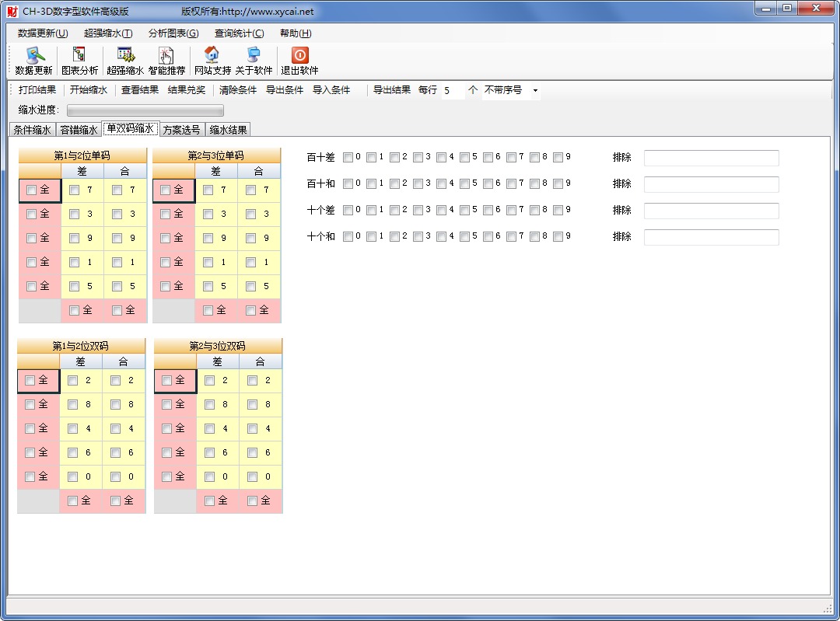Expand the 不带序号 dropdown
Image resolution: width=840 pixels, height=621 pixels.
click(x=534, y=90)
